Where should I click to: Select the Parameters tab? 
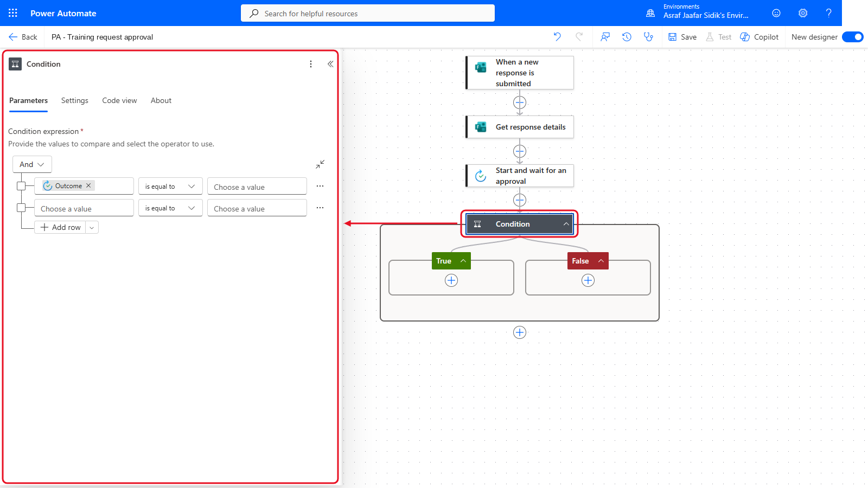click(28, 101)
